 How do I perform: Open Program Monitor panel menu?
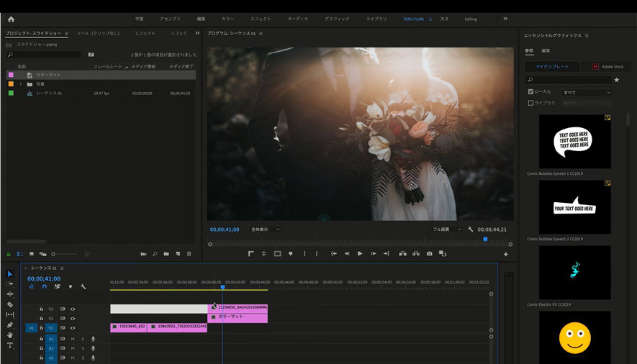tap(261, 34)
